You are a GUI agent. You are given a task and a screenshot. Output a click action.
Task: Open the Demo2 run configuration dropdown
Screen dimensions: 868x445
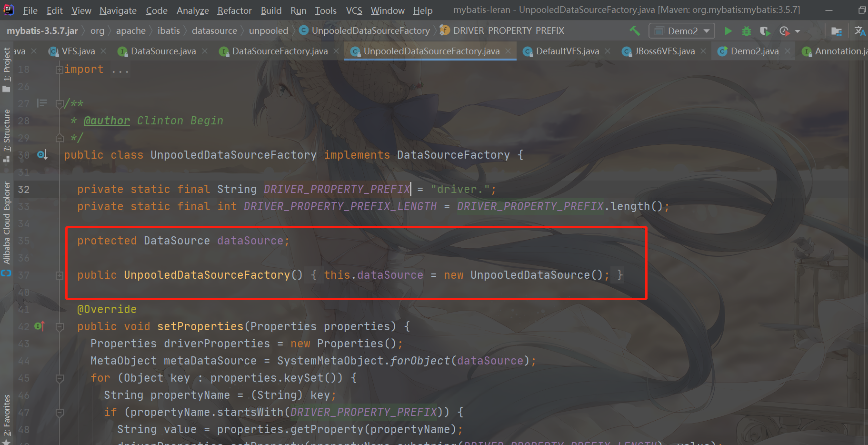click(x=681, y=31)
